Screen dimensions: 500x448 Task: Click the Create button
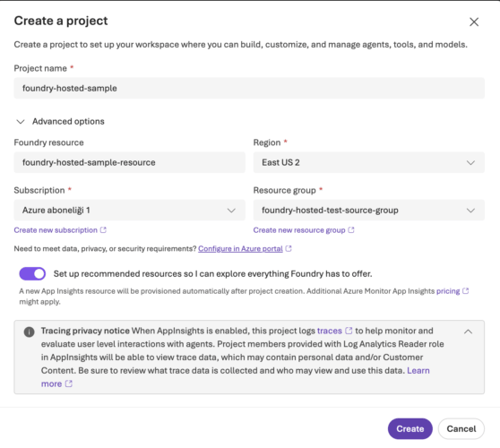point(410,428)
